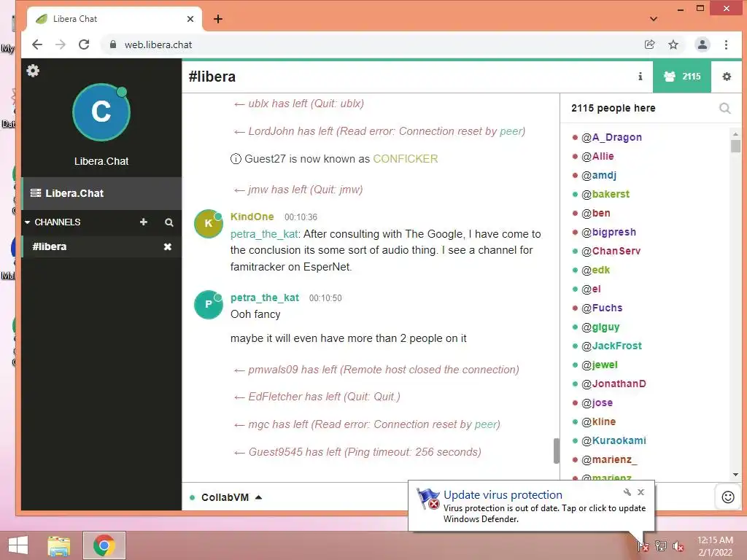
Task: Open user @jewel from list
Action: 600,365
